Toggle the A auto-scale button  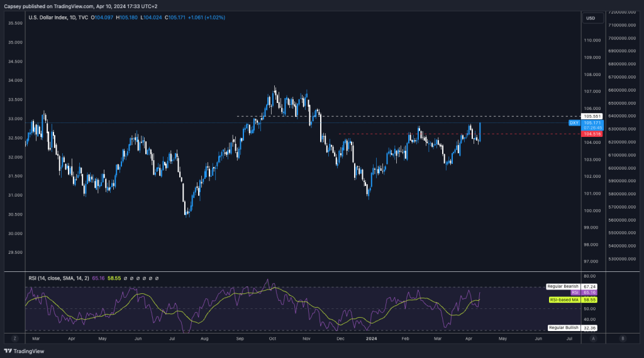593,338
